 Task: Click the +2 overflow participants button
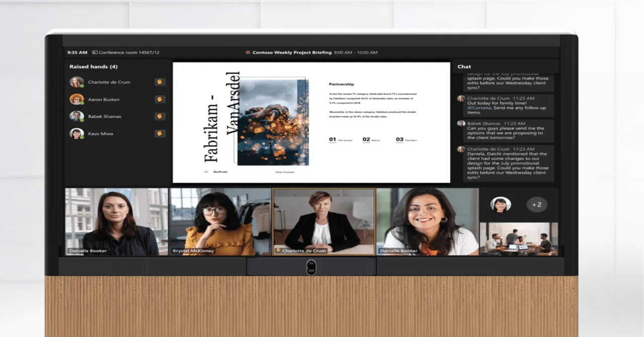point(536,205)
